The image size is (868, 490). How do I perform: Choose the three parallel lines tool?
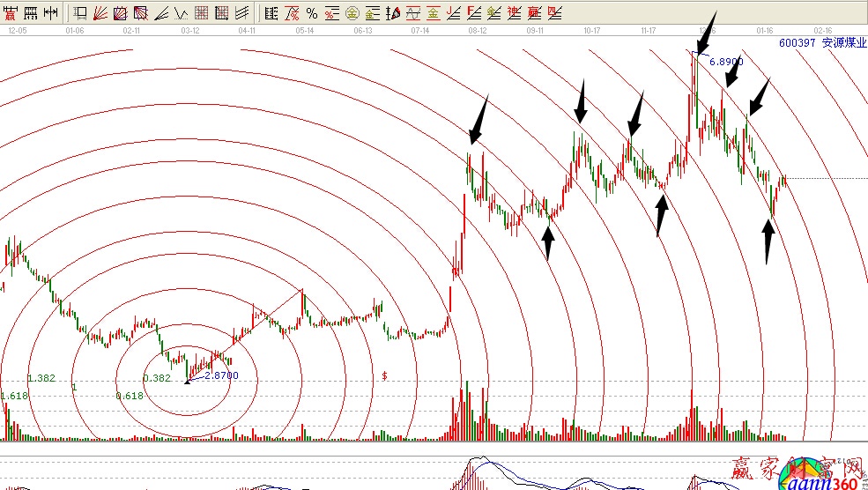click(241, 13)
